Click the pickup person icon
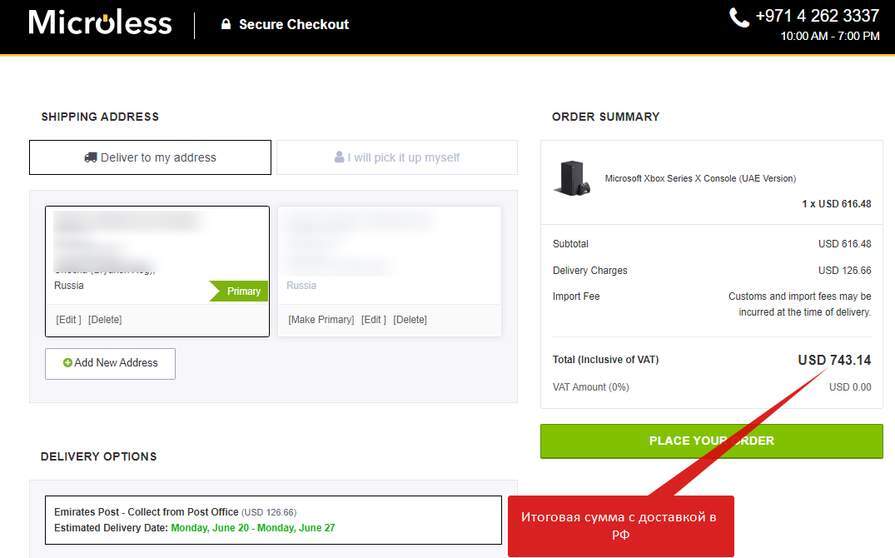Screen dimensions: 895x558 pos(339,157)
